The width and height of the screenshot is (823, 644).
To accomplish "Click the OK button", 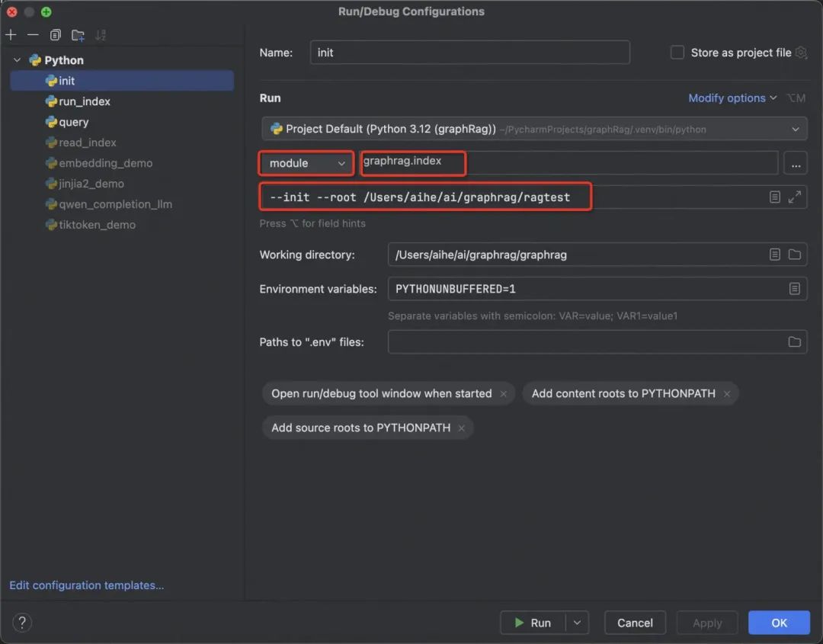I will [779, 623].
